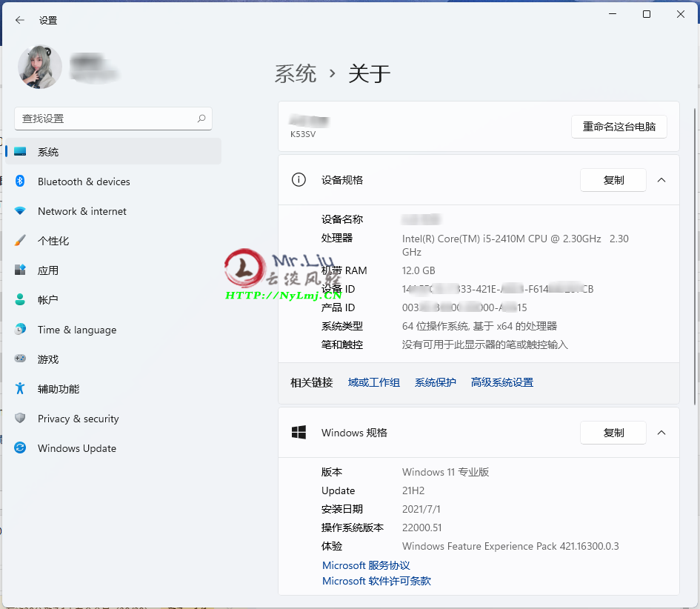Open Time & language settings
This screenshot has height=609, width=700.
pyautogui.click(x=113, y=330)
